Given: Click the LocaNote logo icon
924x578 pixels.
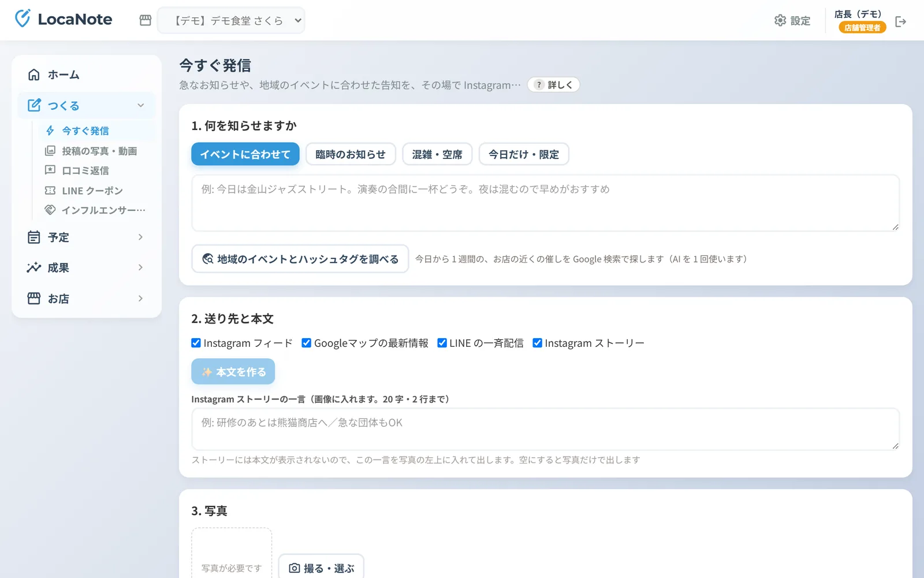Looking at the screenshot, I should (x=23, y=18).
